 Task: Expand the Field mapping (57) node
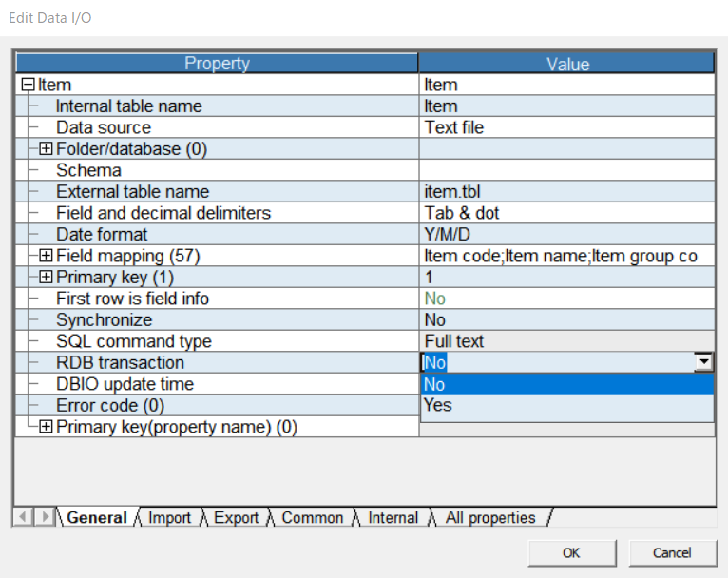[46, 256]
